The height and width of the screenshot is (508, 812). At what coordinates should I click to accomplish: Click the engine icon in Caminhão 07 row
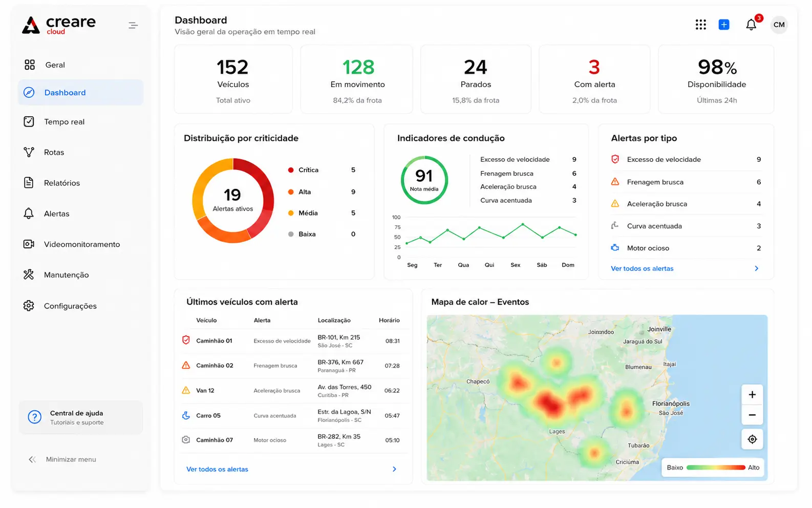[186, 440]
